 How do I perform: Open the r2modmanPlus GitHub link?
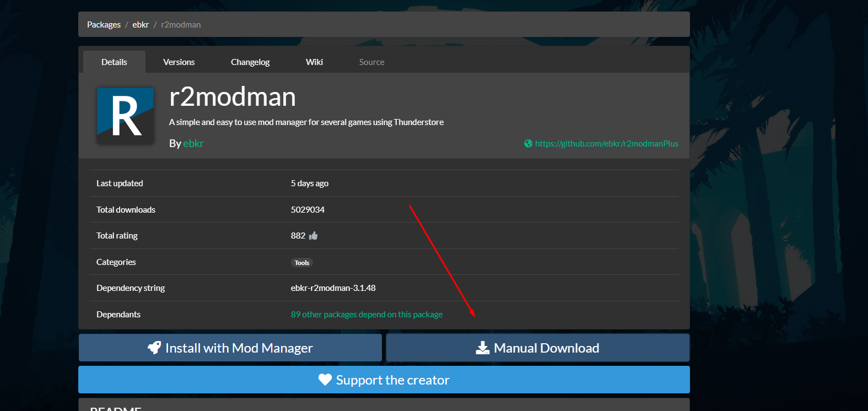pyautogui.click(x=607, y=144)
